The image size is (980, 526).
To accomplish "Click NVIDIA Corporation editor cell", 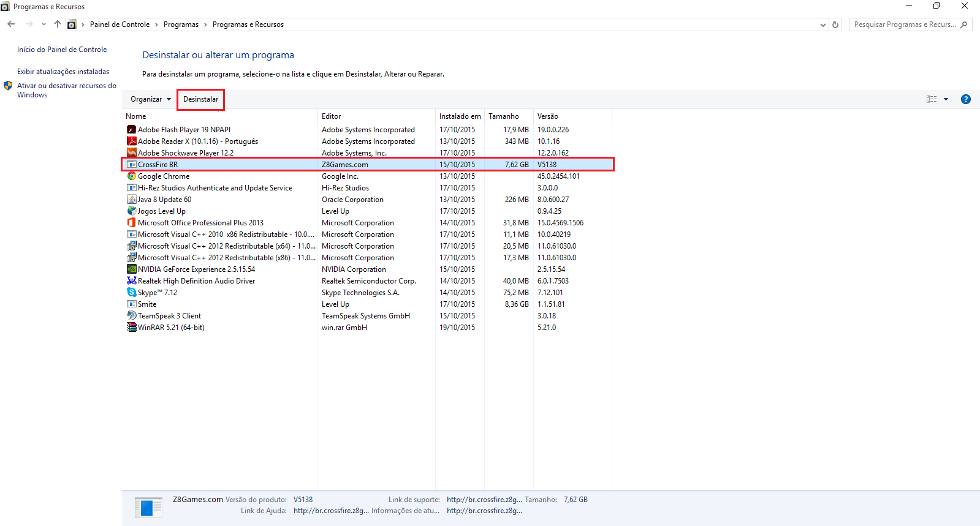I will point(354,269).
